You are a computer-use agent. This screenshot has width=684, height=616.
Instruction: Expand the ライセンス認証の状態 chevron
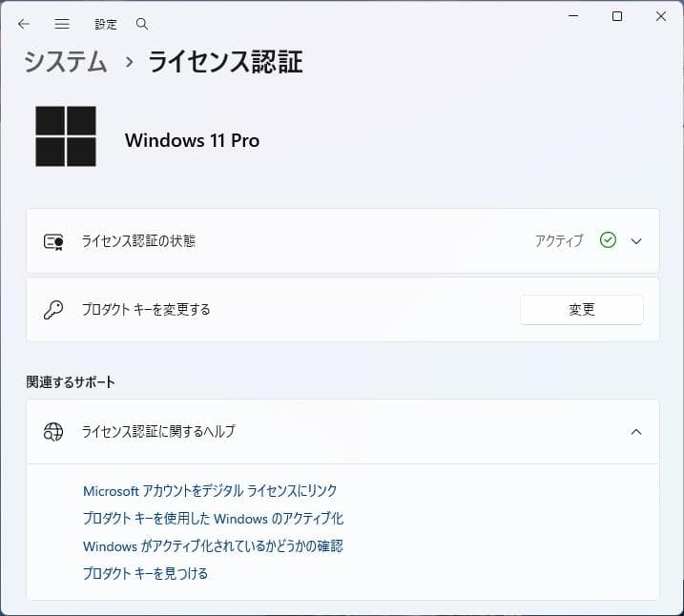[x=636, y=241]
